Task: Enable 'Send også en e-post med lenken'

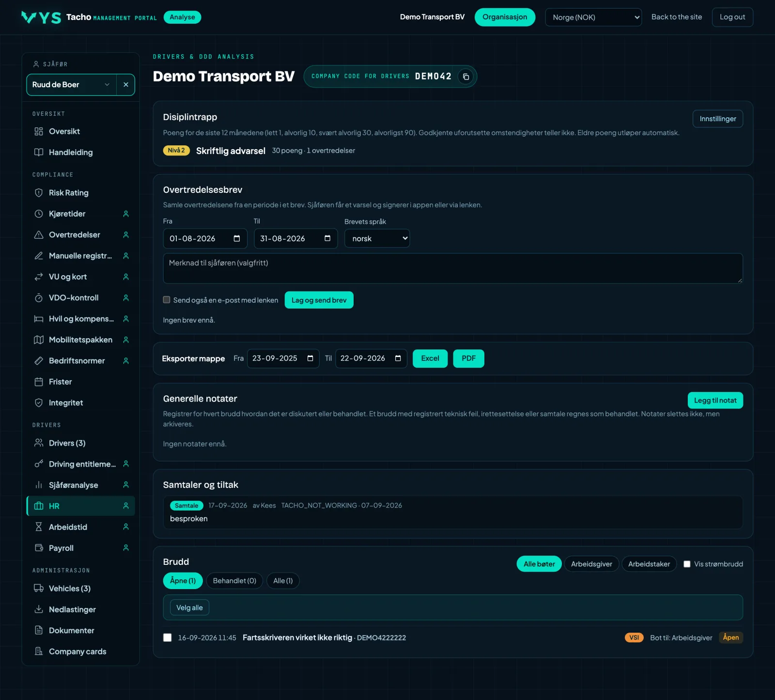Action: (167, 300)
